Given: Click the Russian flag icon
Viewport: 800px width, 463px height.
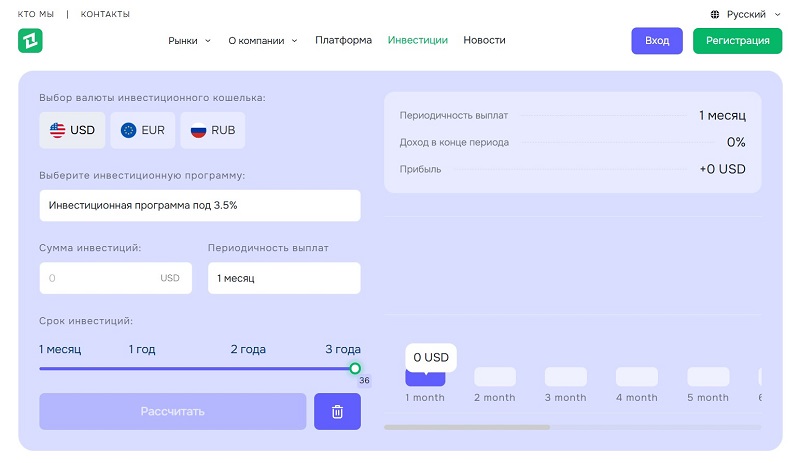Looking at the screenshot, I should coord(198,130).
